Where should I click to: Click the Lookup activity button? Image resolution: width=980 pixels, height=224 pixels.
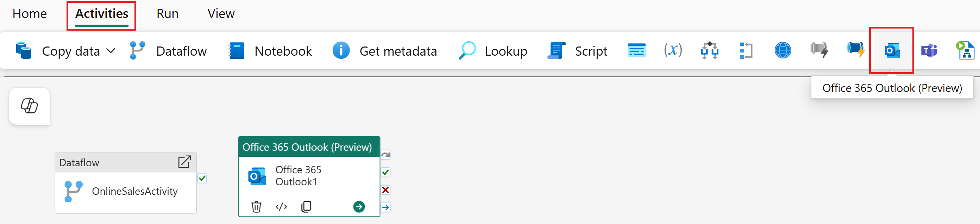pyautogui.click(x=494, y=51)
